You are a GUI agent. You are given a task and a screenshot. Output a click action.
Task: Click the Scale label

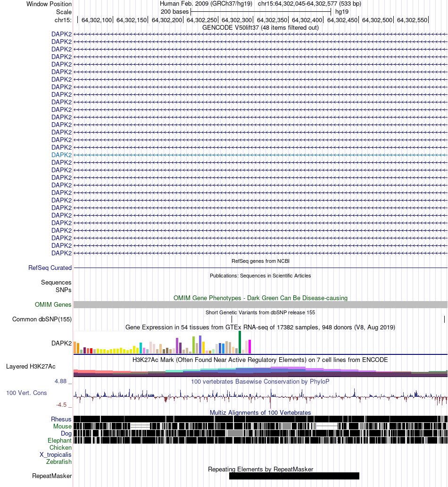(x=64, y=12)
